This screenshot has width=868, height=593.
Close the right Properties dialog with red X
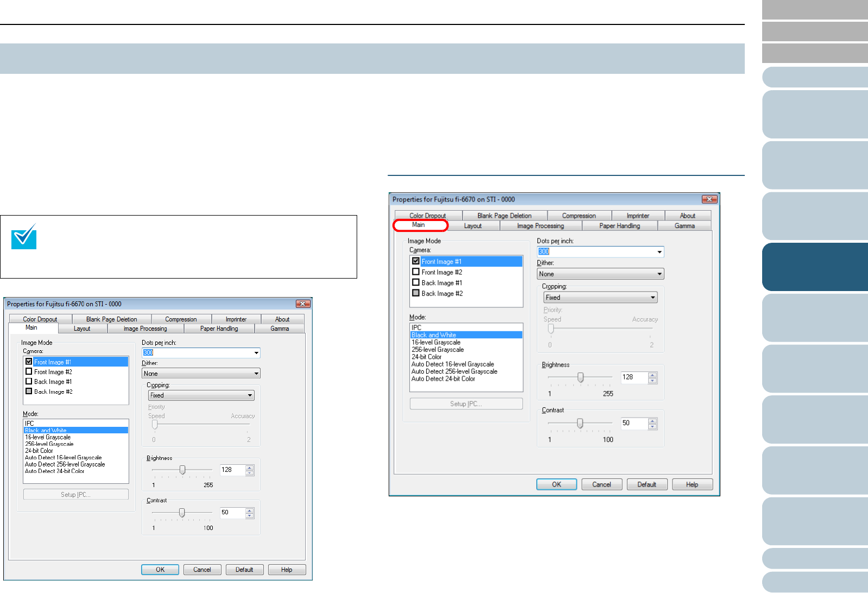click(x=709, y=199)
